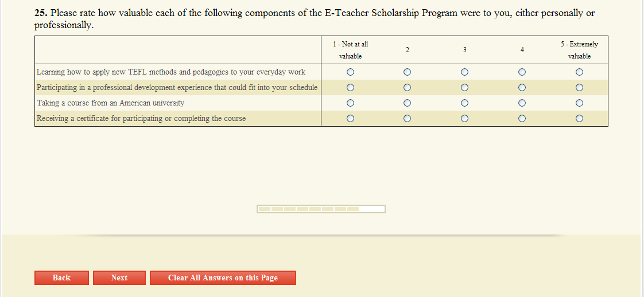Select rating 3 for 'Taking a course from an American university'
The image size is (644, 297).
(465, 103)
